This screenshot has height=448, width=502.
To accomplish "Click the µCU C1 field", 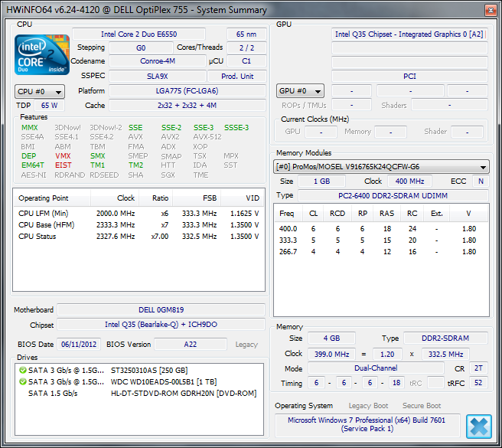I will pos(246,61).
